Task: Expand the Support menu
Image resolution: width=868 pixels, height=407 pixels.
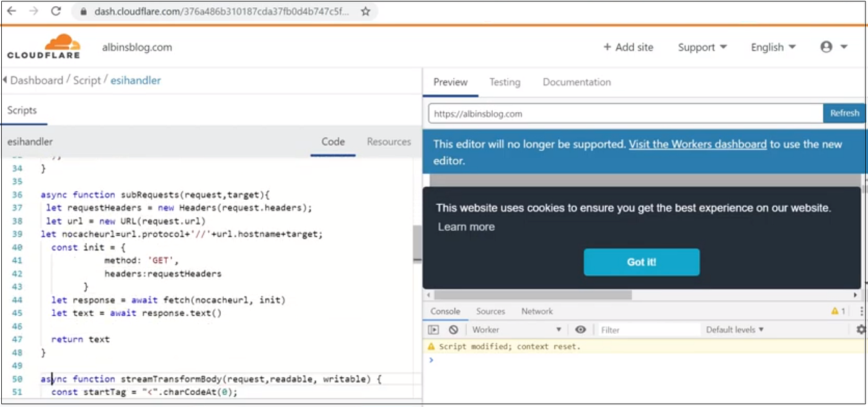Action: point(702,47)
